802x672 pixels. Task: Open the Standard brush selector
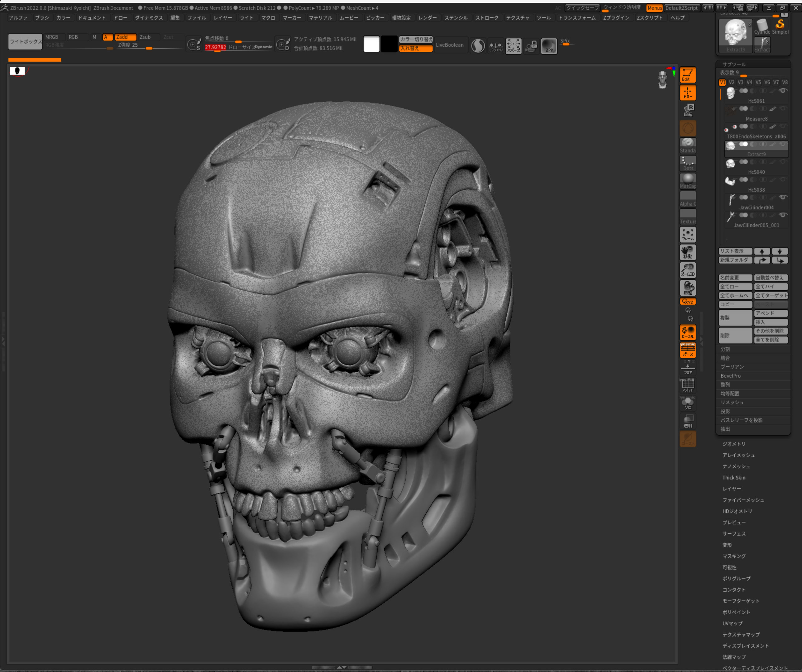coord(687,146)
